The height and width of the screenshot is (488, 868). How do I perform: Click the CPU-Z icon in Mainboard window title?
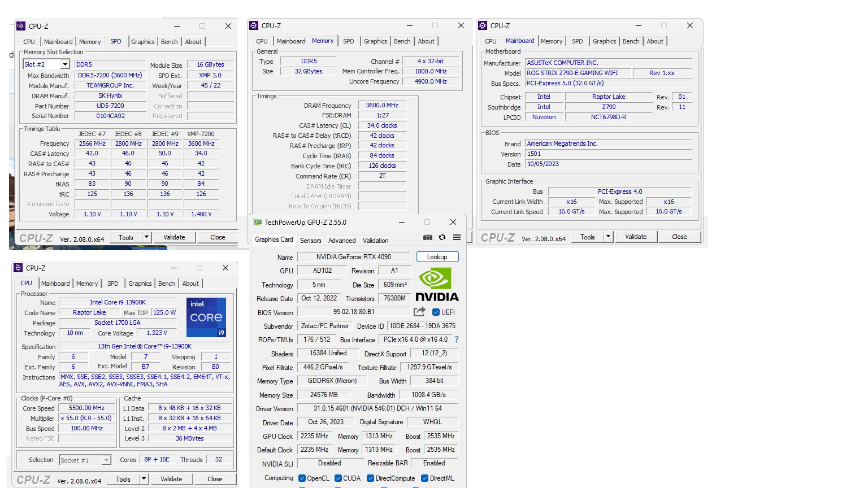click(x=483, y=25)
